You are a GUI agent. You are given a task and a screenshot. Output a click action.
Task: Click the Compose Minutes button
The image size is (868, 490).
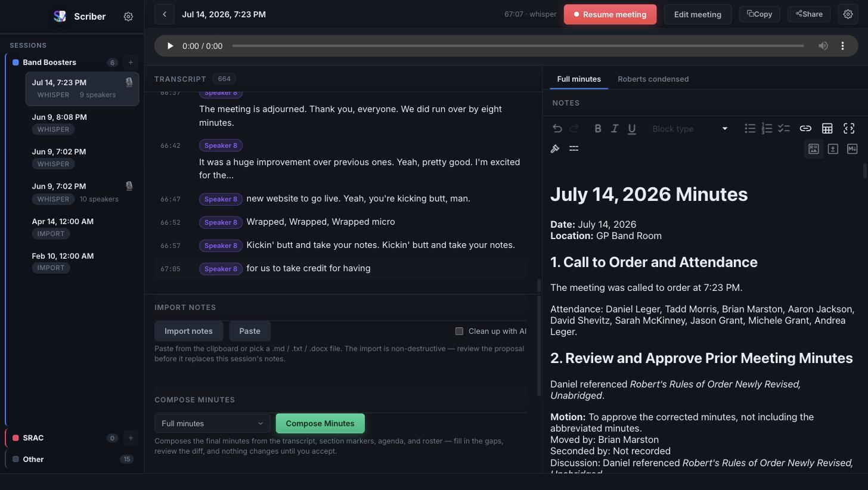[x=320, y=423]
